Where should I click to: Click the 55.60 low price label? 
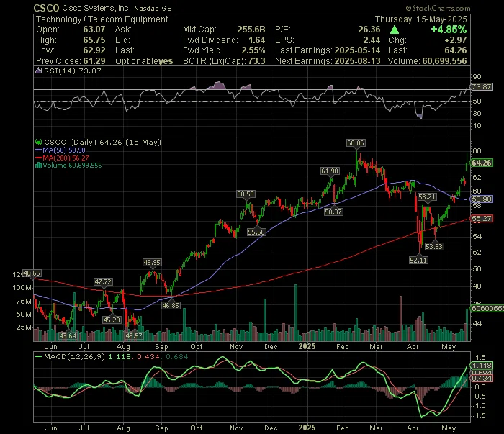[x=256, y=232]
